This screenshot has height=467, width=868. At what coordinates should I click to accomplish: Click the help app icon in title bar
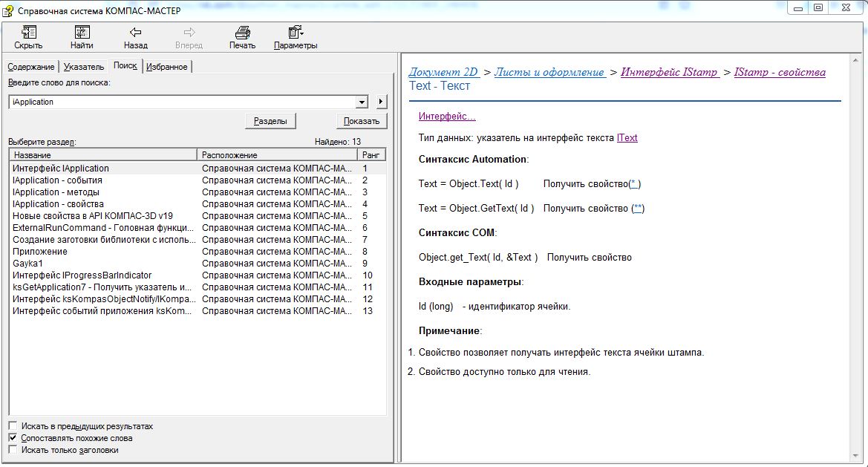(x=8, y=10)
